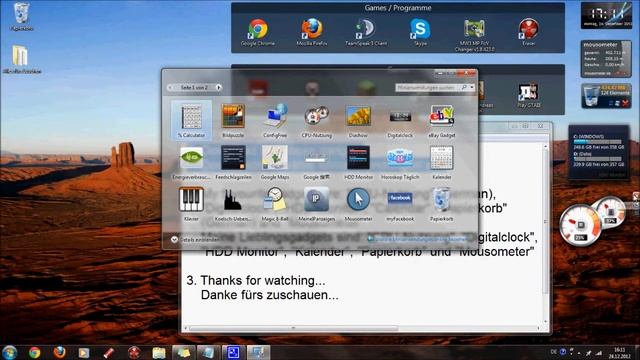Viewport: 640px width, 360px height.
Task: Launch TeamSpeak 3 Client shortcut
Action: pos(366,32)
